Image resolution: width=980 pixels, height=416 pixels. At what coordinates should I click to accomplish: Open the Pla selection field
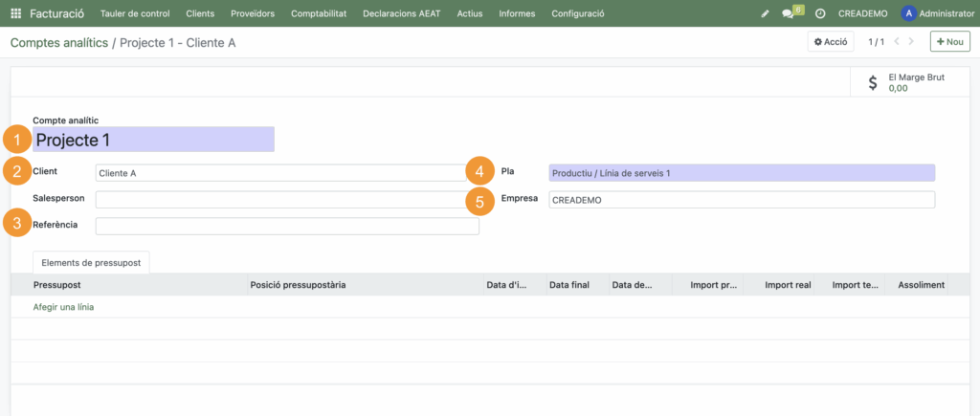click(x=741, y=173)
